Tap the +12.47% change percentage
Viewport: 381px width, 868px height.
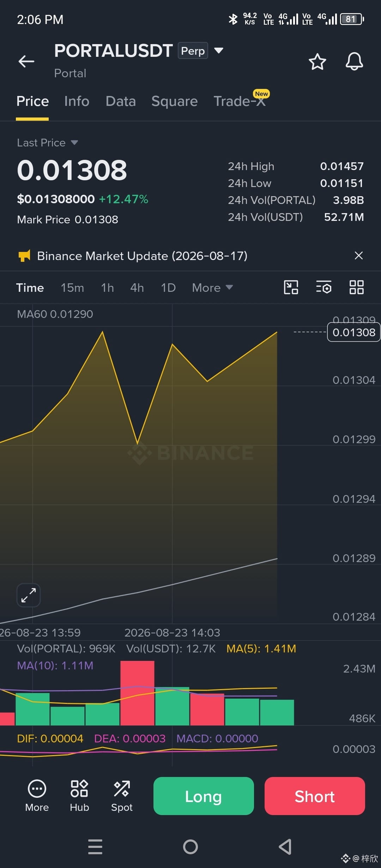[x=123, y=199]
